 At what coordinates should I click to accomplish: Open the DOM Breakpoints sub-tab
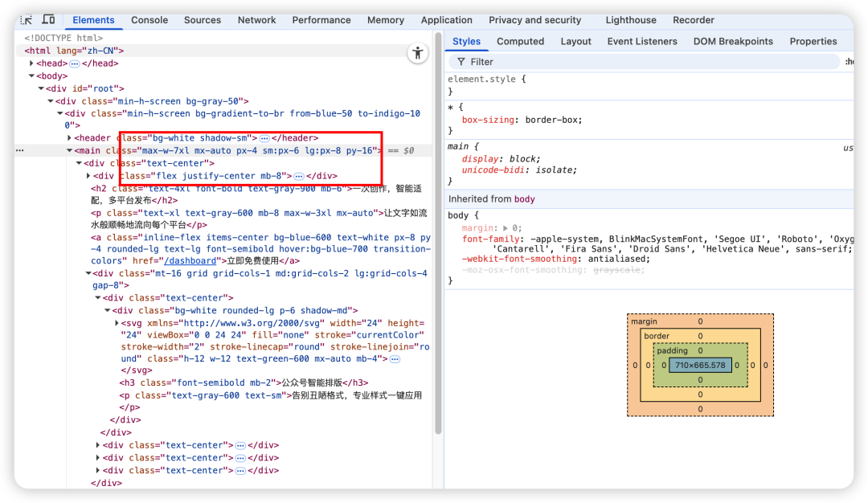(x=734, y=42)
